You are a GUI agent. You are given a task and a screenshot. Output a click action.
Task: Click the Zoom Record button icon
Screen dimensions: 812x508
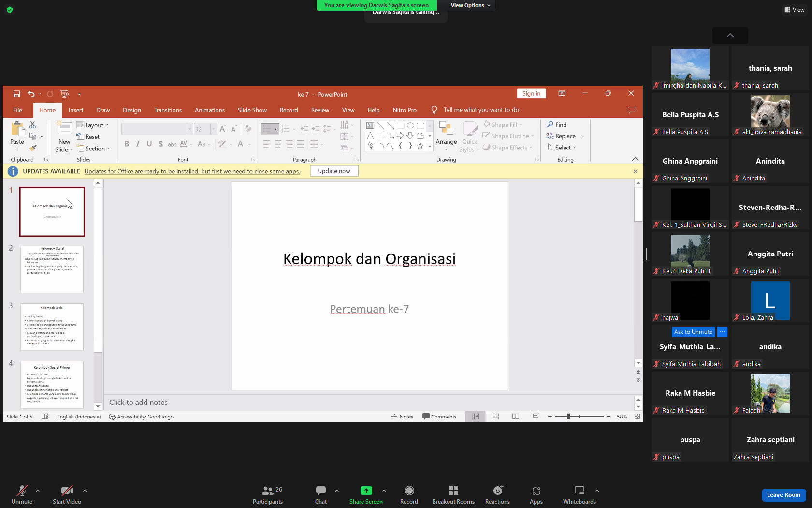[409, 491]
